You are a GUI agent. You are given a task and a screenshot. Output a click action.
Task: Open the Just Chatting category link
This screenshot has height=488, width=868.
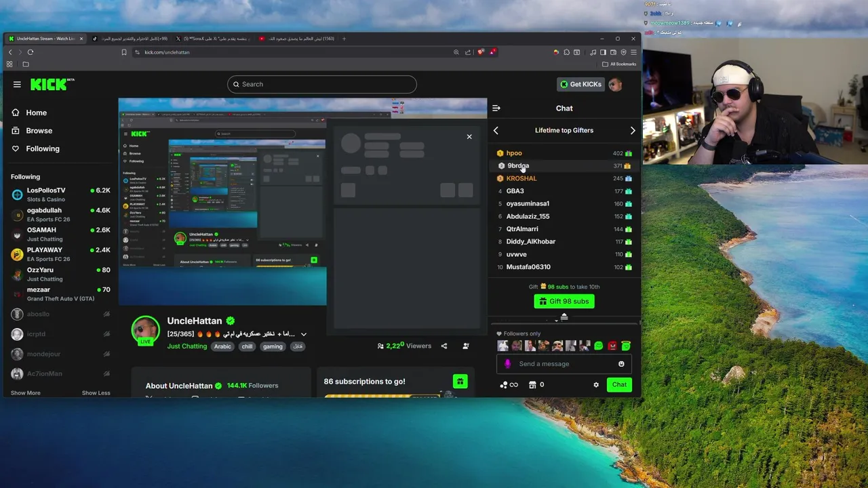(187, 346)
